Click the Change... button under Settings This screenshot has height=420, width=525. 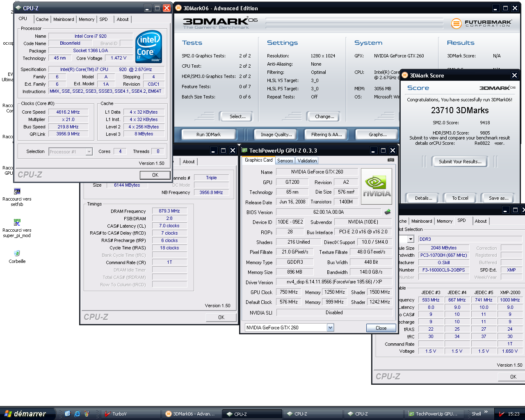[324, 116]
